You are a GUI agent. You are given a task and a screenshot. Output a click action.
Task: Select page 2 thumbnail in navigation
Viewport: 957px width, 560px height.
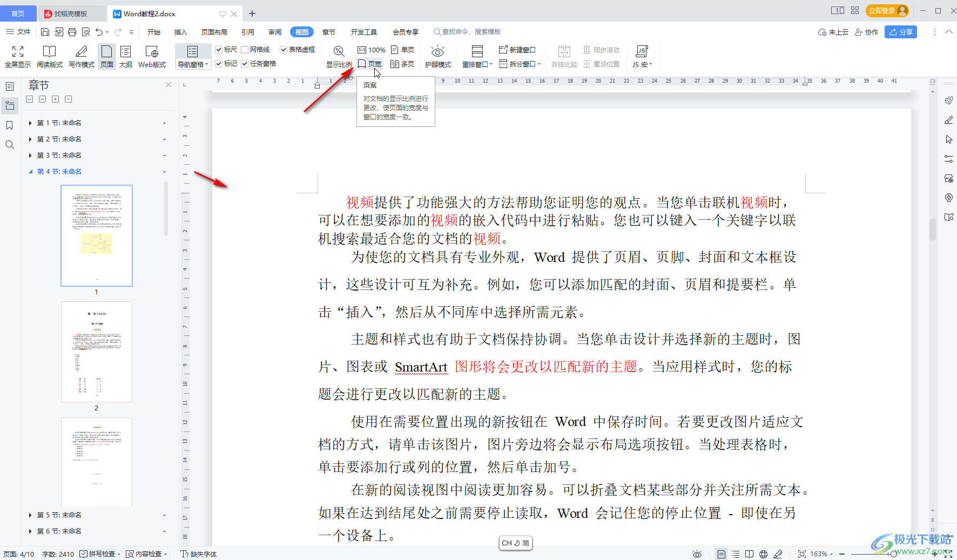[x=97, y=352]
